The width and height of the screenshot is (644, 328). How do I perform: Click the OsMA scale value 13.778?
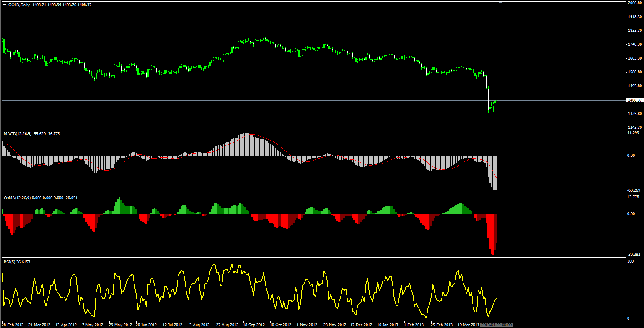(633, 197)
